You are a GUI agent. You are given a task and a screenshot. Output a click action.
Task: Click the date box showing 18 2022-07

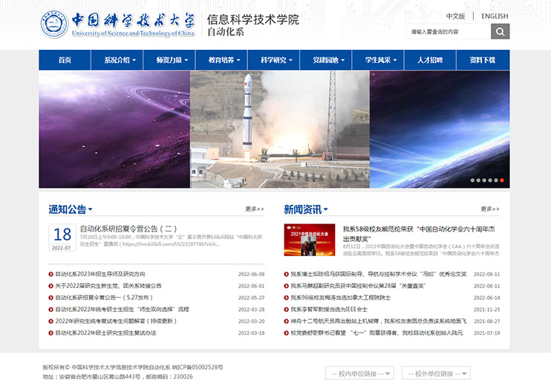point(62,238)
